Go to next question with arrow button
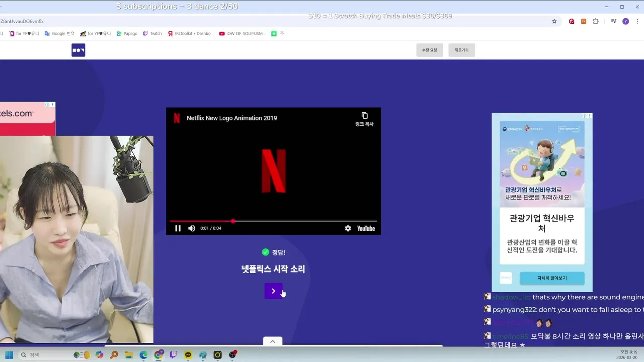Screen dimensions: 644x362 (x=273, y=291)
